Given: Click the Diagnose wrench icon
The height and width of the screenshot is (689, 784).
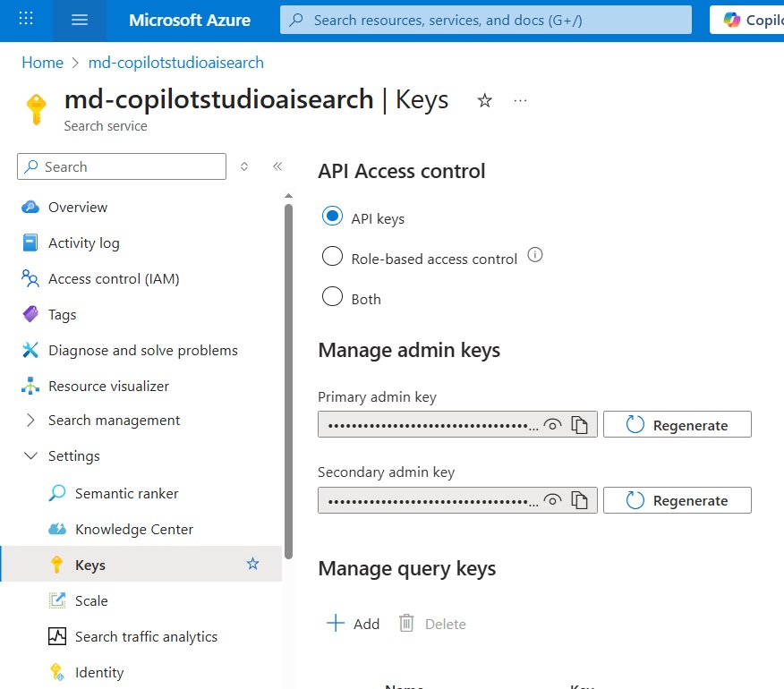Looking at the screenshot, I should point(30,350).
